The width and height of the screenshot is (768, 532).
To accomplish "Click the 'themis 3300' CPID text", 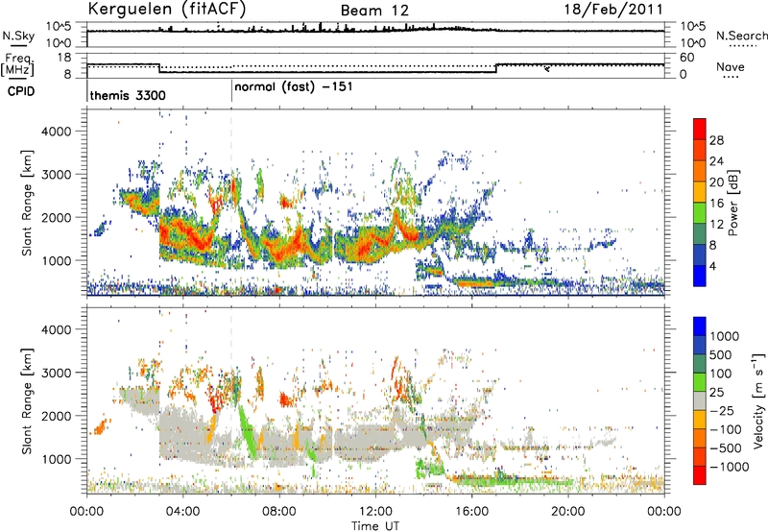I will 128,95.
